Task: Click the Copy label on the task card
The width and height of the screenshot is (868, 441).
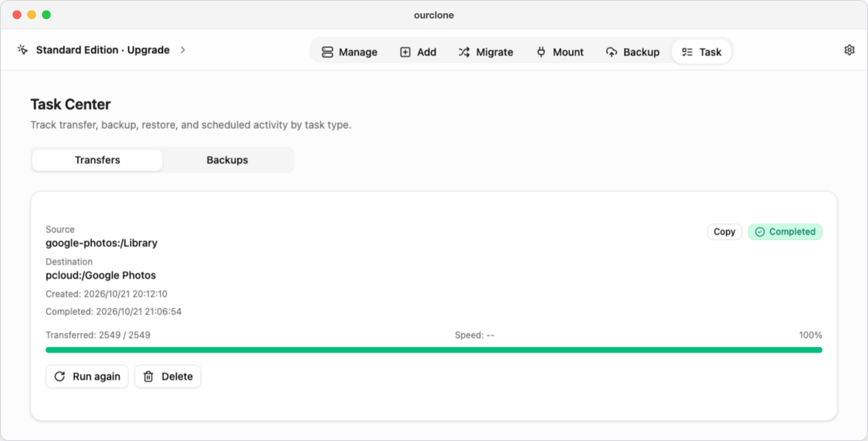Action: click(724, 232)
